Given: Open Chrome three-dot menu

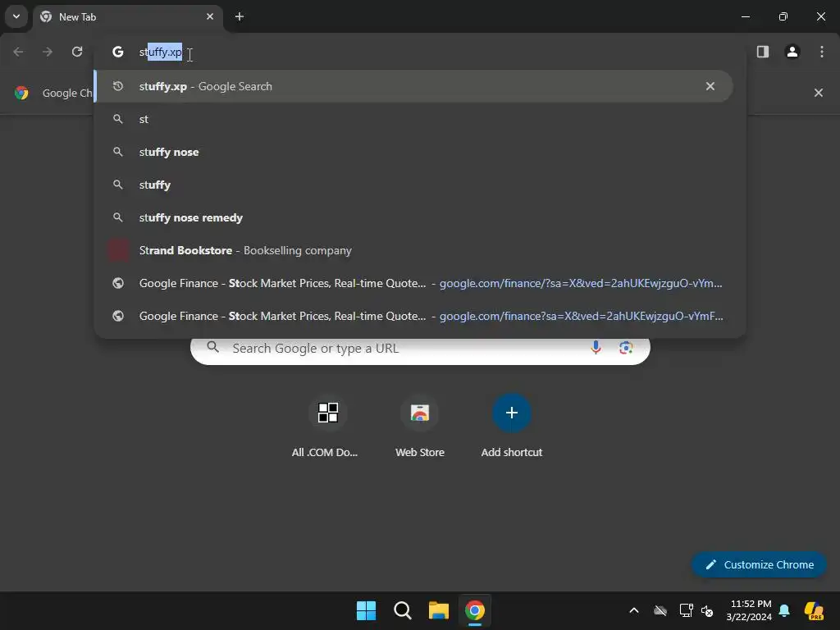Looking at the screenshot, I should coord(822,52).
